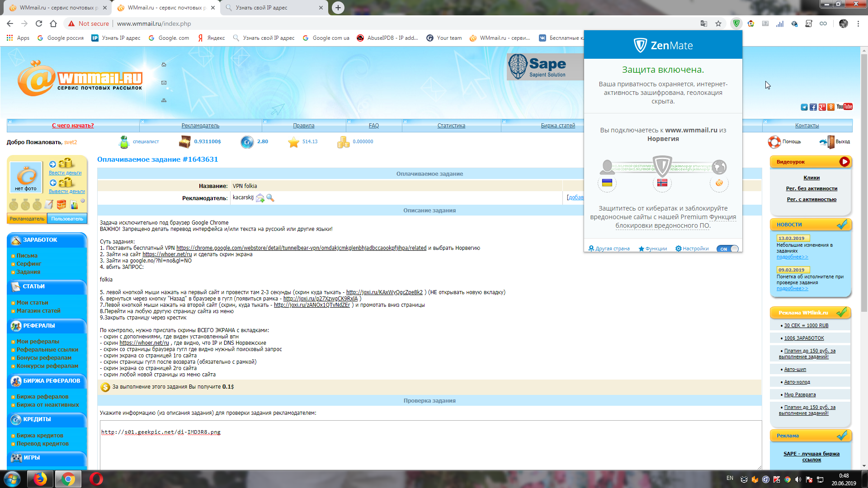Image resolution: width=868 pixels, height=488 pixels.
Task: Launch Opera from the taskbar
Action: click(96, 479)
